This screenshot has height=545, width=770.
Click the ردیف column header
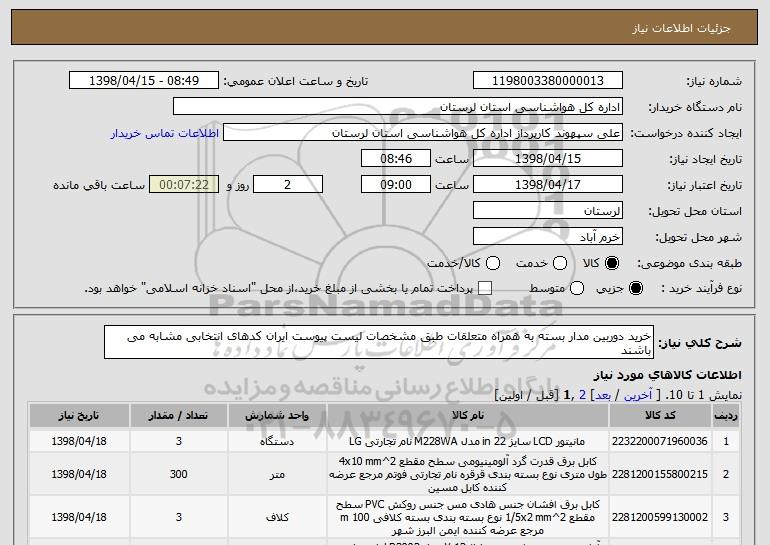[x=726, y=415]
